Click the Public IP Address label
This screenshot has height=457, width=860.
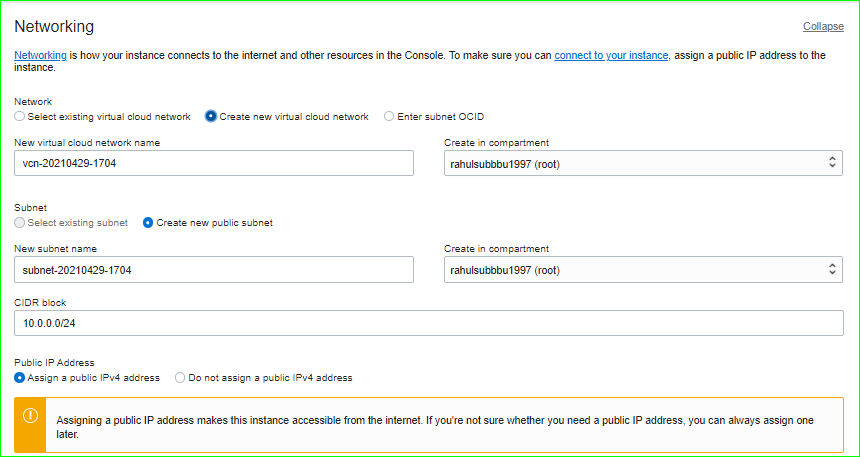coord(54,362)
